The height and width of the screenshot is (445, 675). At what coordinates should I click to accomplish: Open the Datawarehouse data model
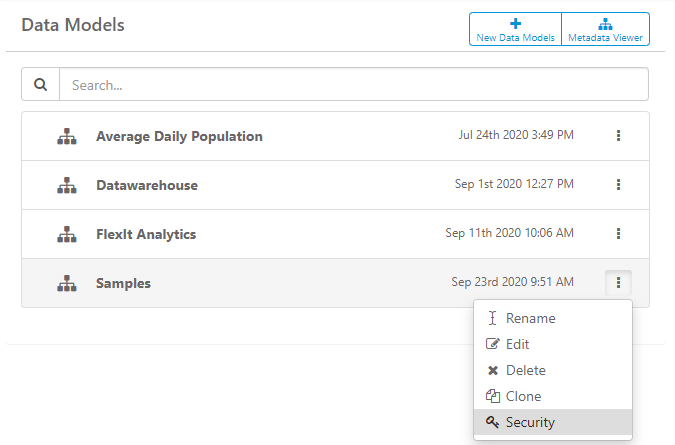click(x=147, y=185)
